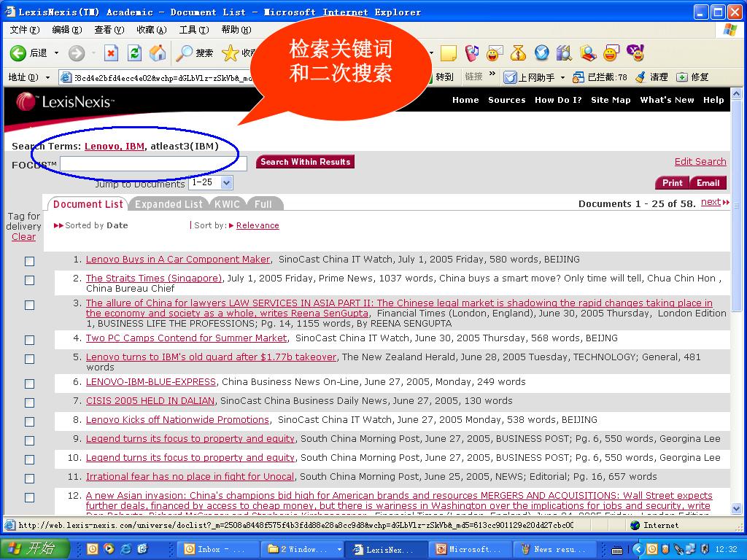Click Search Within Results button
The width and height of the screenshot is (747, 560).
coord(306,162)
